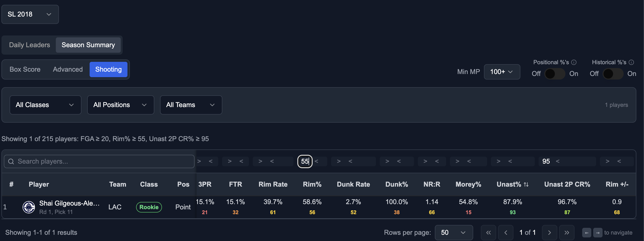Switch to the Daily Leaders tab
The width and height of the screenshot is (644, 241).
pos(29,45)
